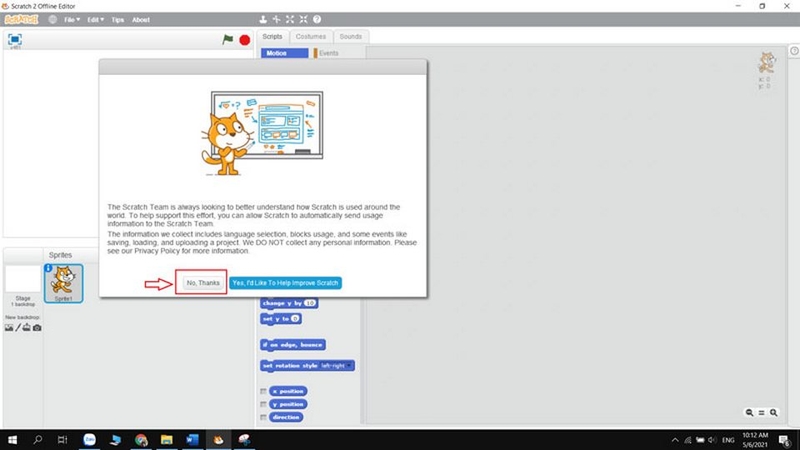
Task: Open Block help question-mark tool
Action: 317,19
